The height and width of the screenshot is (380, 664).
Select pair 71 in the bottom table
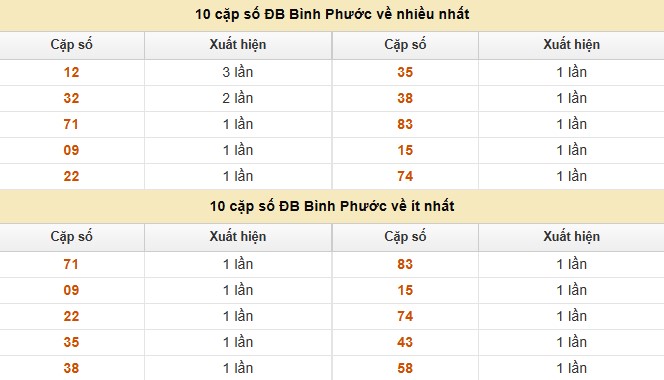click(71, 264)
